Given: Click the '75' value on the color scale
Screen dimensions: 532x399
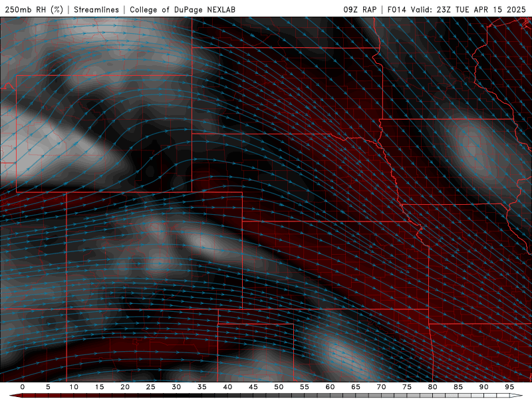Looking at the screenshot, I should pyautogui.click(x=407, y=387).
